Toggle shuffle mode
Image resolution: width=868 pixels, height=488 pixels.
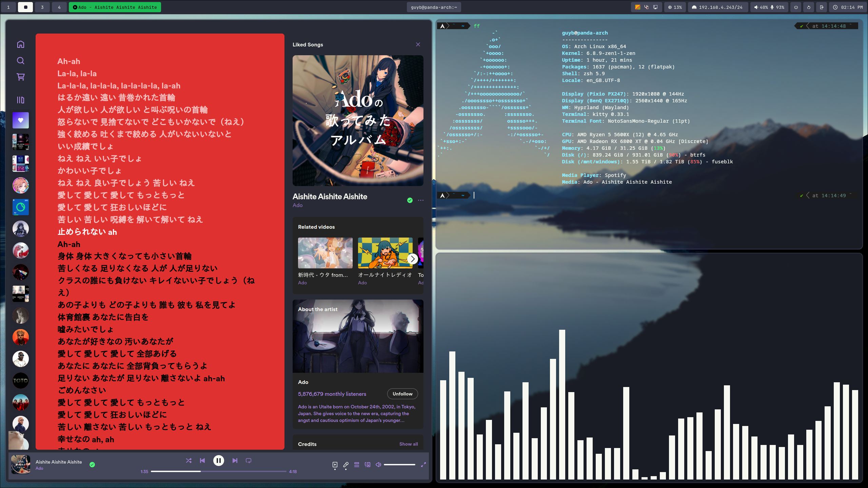point(189,461)
